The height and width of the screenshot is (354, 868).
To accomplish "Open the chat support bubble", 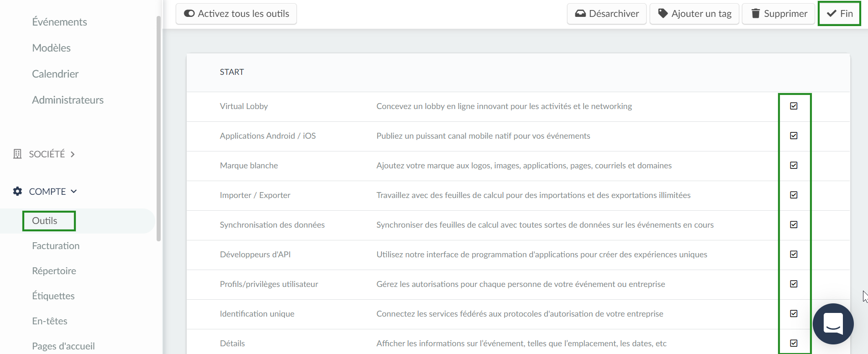I will (x=833, y=323).
